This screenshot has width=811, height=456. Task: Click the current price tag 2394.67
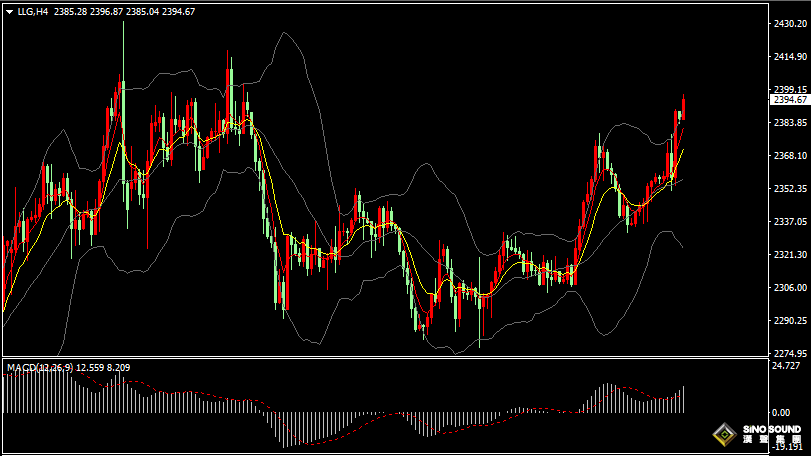(x=789, y=99)
